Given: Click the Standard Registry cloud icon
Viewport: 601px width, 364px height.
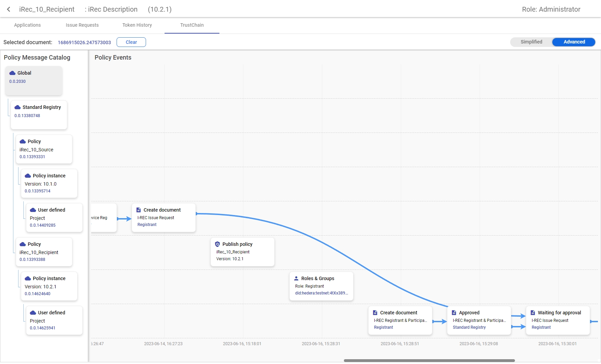Looking at the screenshot, I should [17, 107].
